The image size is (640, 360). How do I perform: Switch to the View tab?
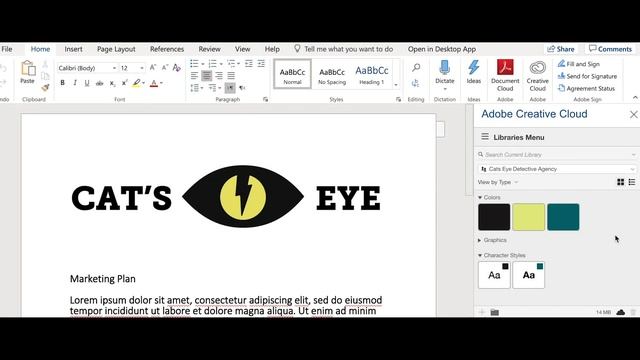(x=242, y=49)
